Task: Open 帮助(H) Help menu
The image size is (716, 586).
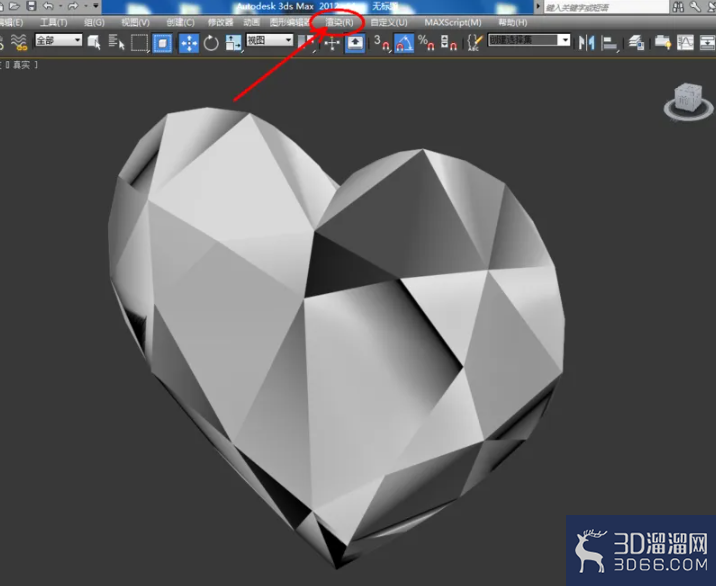Action: [x=513, y=22]
